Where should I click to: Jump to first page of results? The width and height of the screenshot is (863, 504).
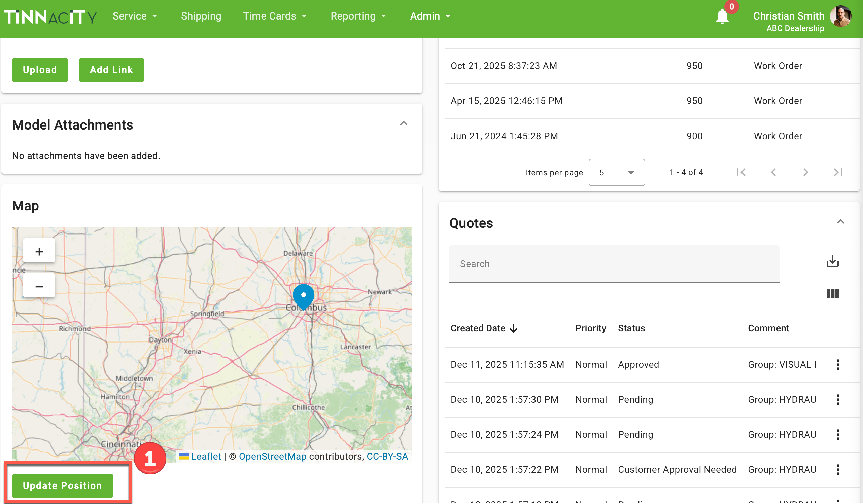[741, 172]
